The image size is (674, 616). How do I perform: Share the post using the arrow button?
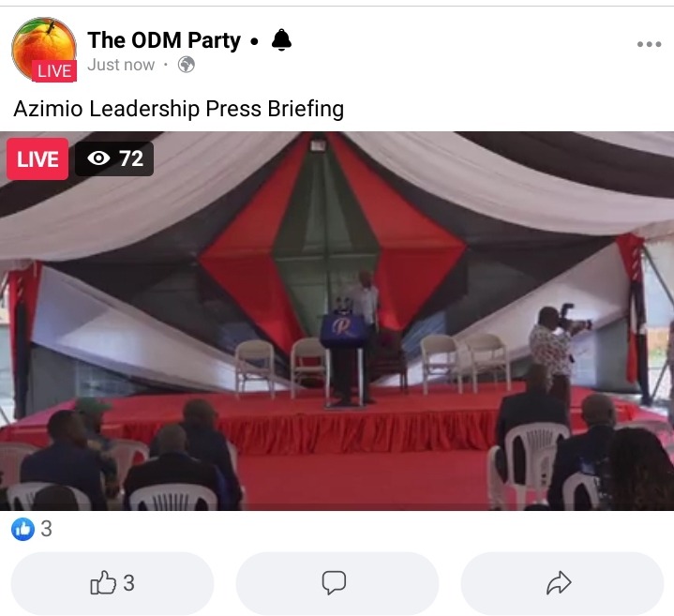pos(562,583)
